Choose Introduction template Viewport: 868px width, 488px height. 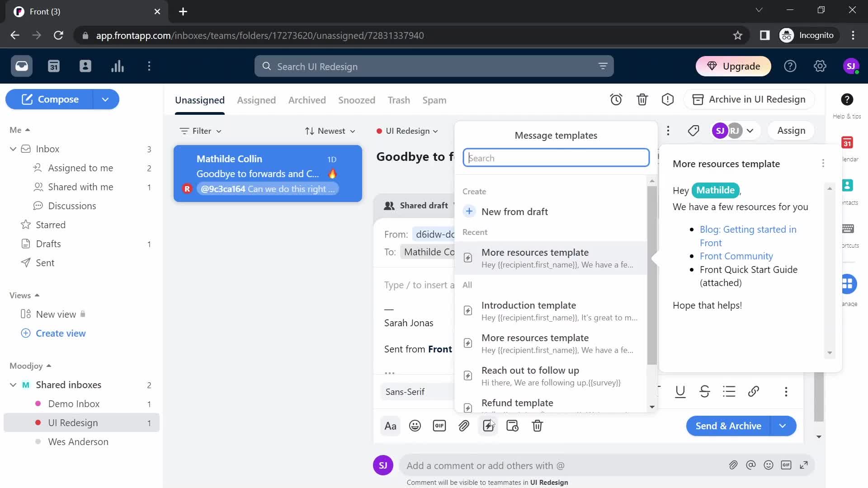click(x=551, y=311)
